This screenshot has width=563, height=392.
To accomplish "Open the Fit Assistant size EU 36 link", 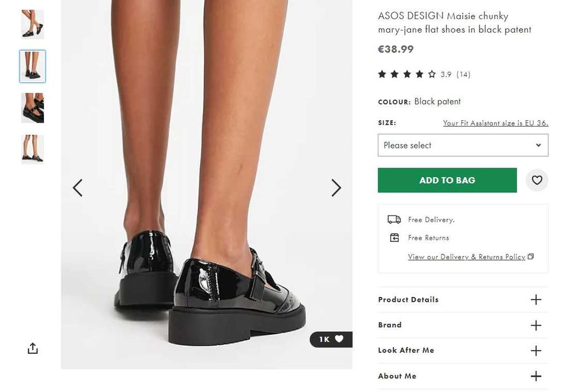I will 495,123.
